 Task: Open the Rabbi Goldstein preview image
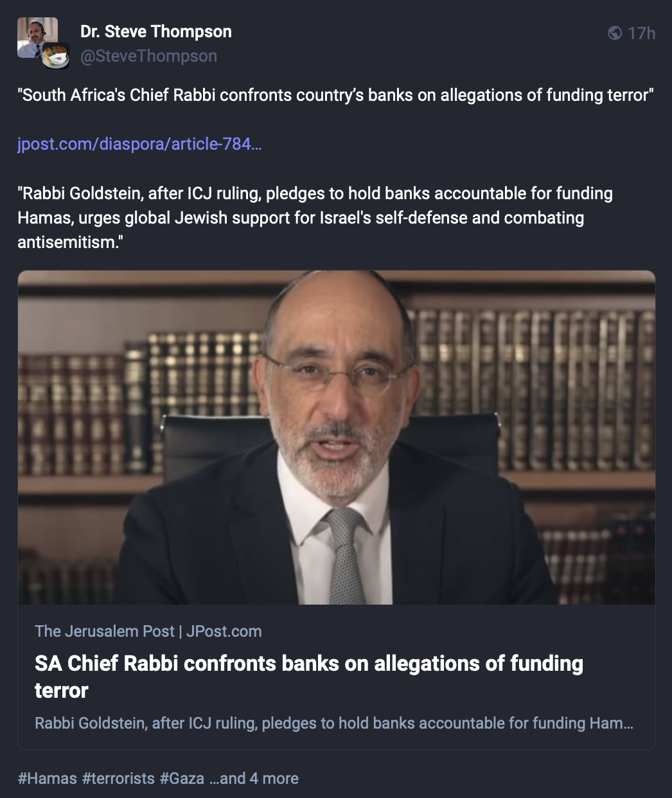[x=337, y=438]
